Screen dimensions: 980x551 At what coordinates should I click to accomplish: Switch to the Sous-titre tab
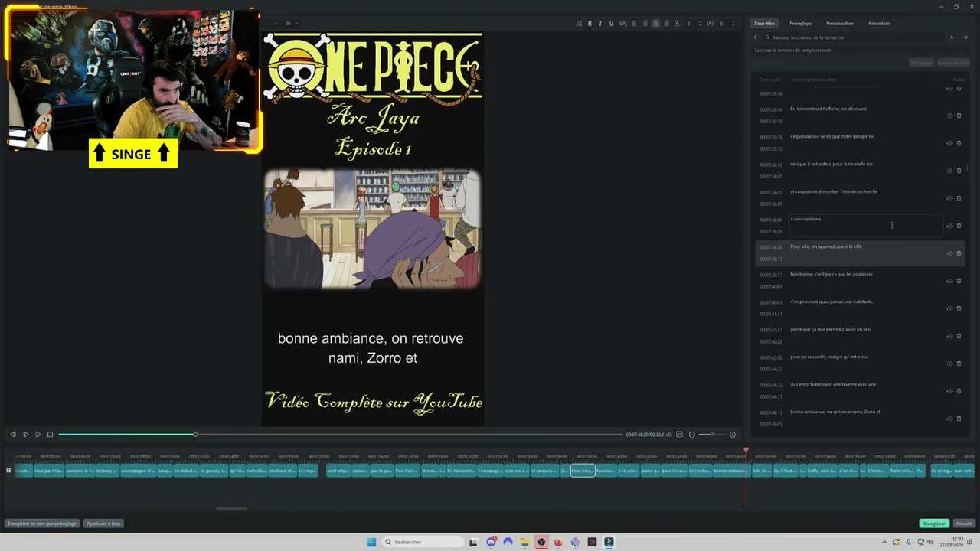(764, 24)
